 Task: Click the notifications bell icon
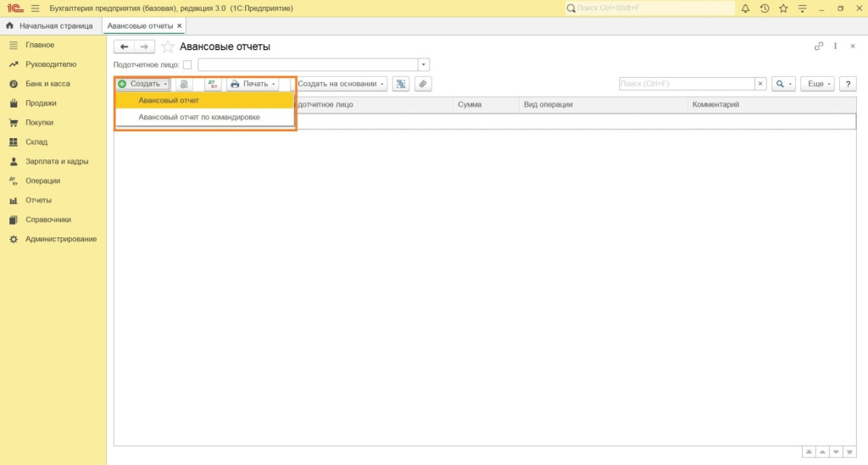pos(745,8)
